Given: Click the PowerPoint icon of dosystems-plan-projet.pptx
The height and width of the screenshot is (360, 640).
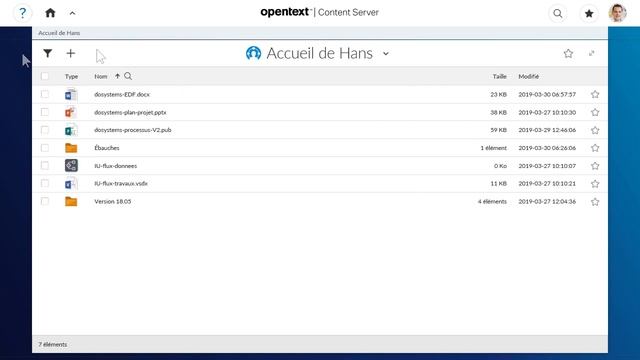Looking at the screenshot, I should [71, 112].
